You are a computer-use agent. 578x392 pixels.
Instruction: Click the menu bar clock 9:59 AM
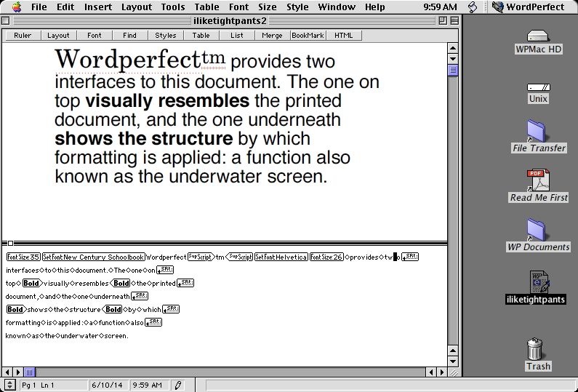click(x=440, y=7)
